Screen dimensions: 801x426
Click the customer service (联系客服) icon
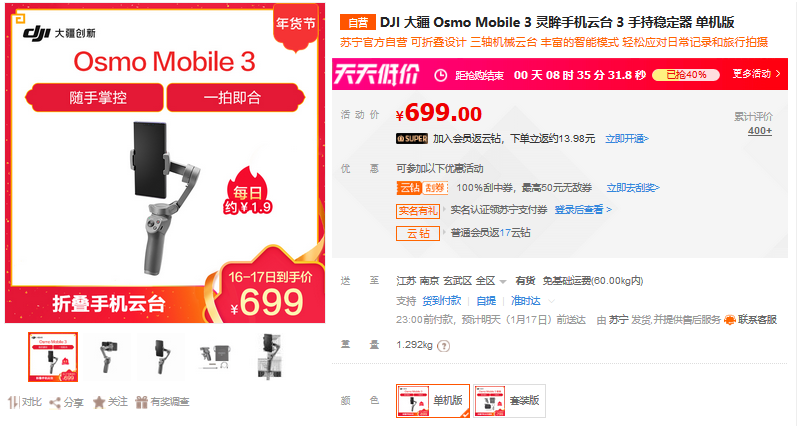coord(730,320)
